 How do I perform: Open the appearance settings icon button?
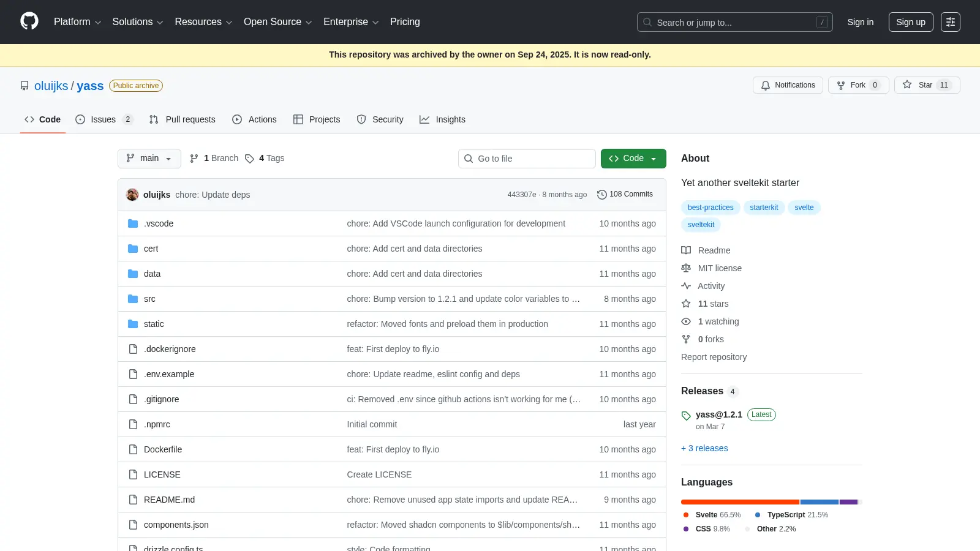pyautogui.click(x=951, y=22)
